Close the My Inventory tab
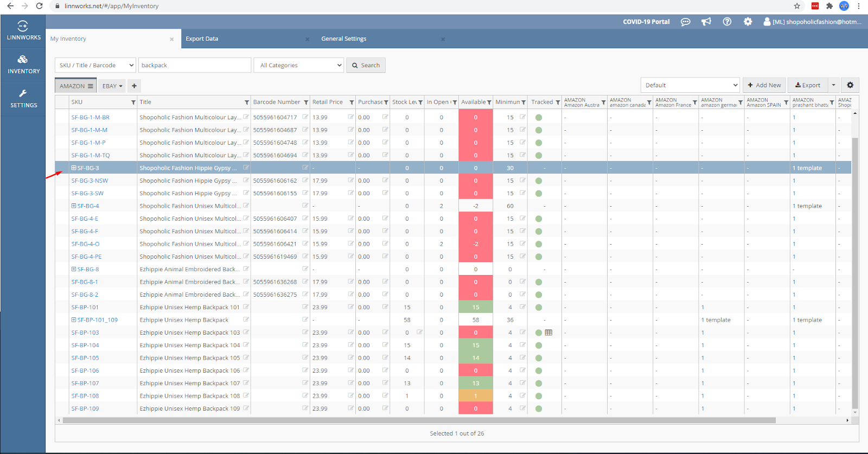Viewport: 868px width, 454px height. point(172,39)
